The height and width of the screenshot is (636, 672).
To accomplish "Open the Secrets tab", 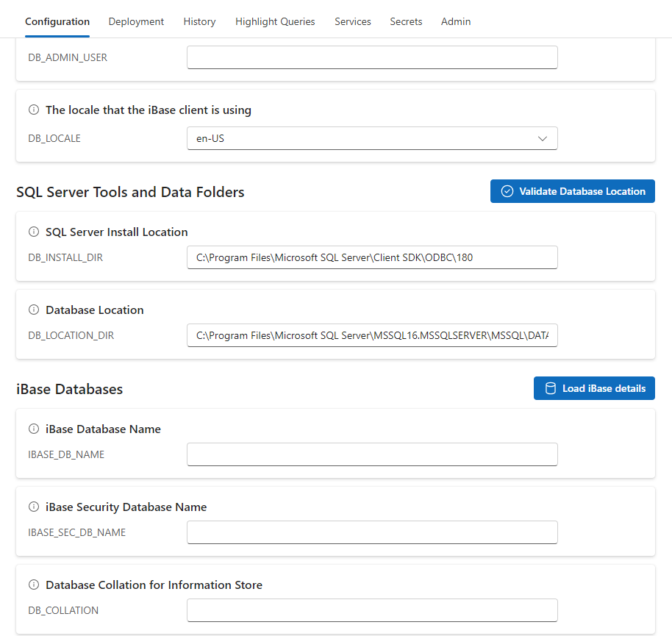I will click(x=406, y=21).
